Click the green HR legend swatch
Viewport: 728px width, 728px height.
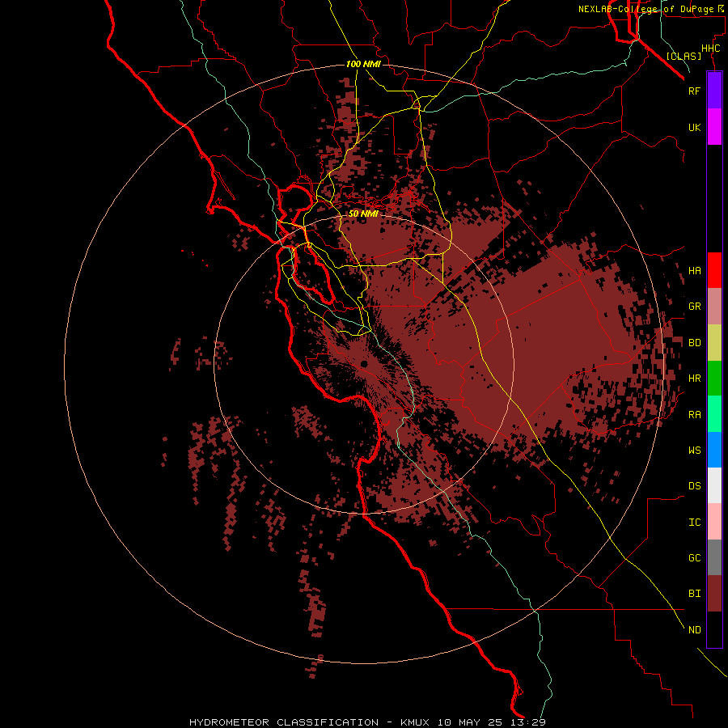(714, 379)
